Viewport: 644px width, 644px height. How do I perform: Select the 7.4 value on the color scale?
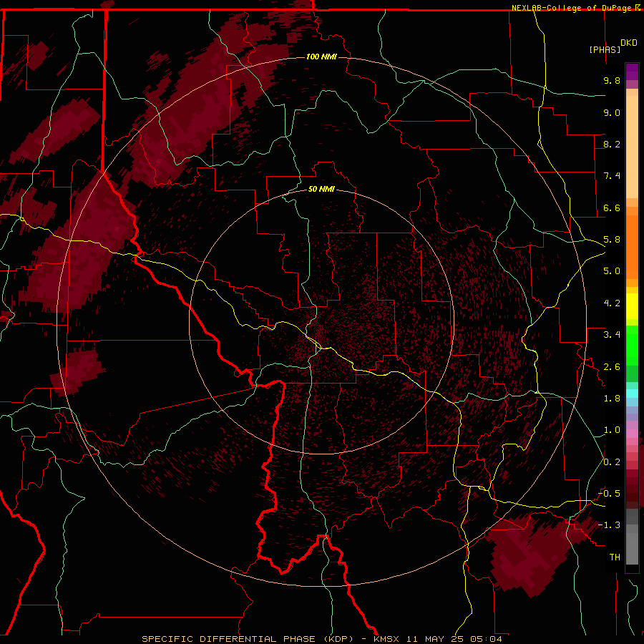tap(612, 176)
